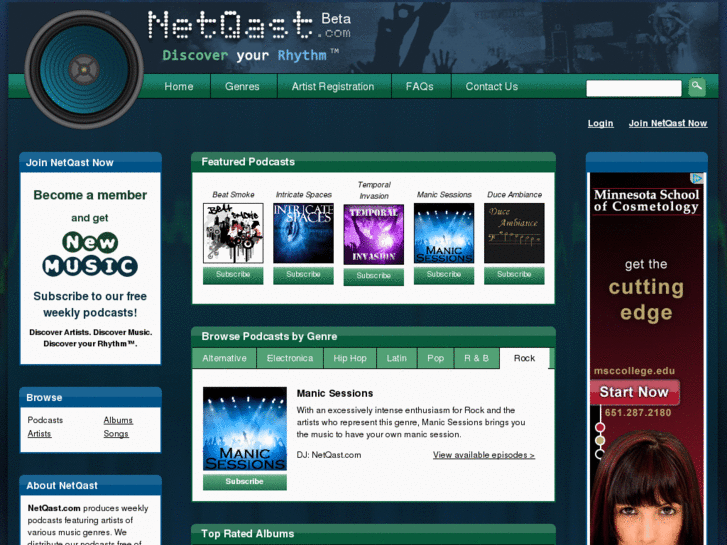Click the DJ: NetQast.com text
The width and height of the screenshot is (727, 545).
329,455
